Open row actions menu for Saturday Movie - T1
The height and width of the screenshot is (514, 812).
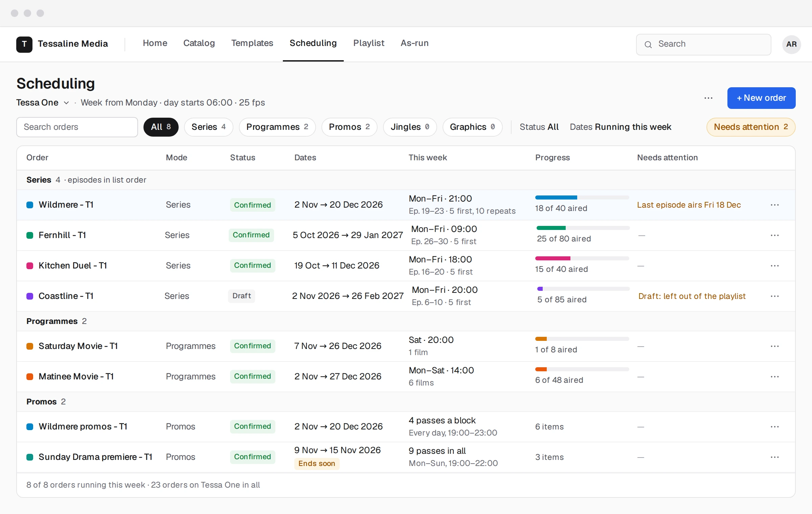774,346
